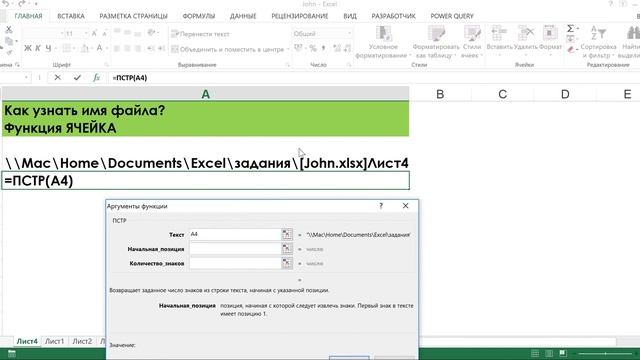The height and width of the screenshot is (360, 640).
Task: Open the РЕЦЕНЗИРОВАНИЕ ribbon tab
Action: [300, 16]
